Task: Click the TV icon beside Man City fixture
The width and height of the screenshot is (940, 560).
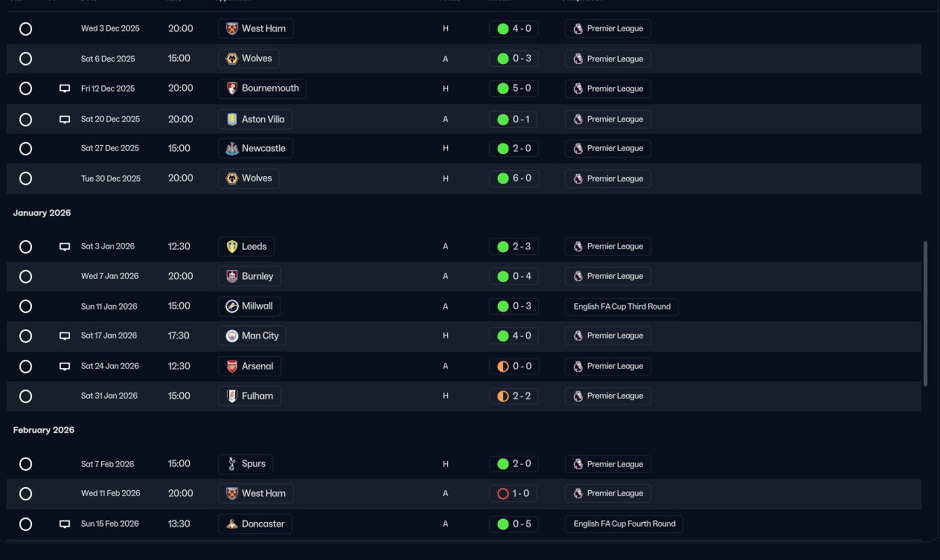Action: [65, 336]
